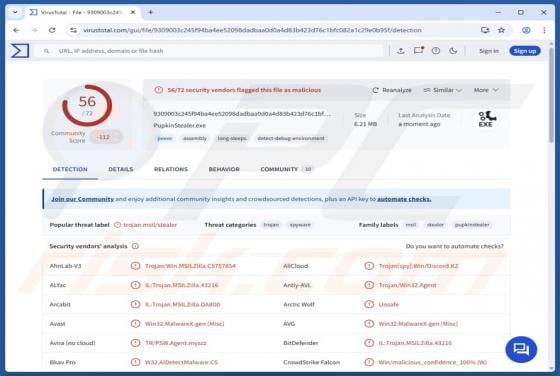Click the spyware threat category tag

click(x=300, y=225)
